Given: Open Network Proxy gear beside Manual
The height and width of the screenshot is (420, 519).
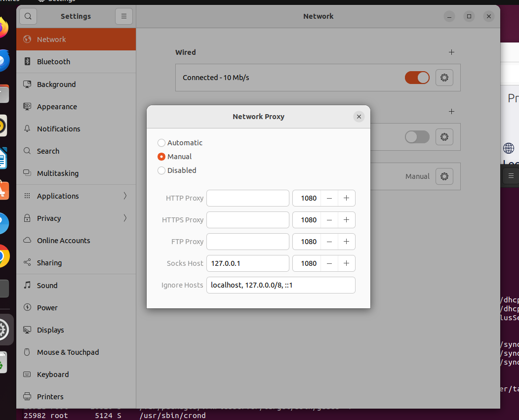Looking at the screenshot, I should pos(444,176).
